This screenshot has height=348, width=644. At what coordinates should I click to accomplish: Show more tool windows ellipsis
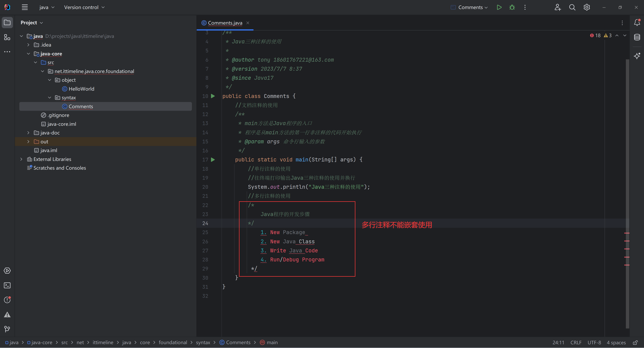(x=7, y=52)
